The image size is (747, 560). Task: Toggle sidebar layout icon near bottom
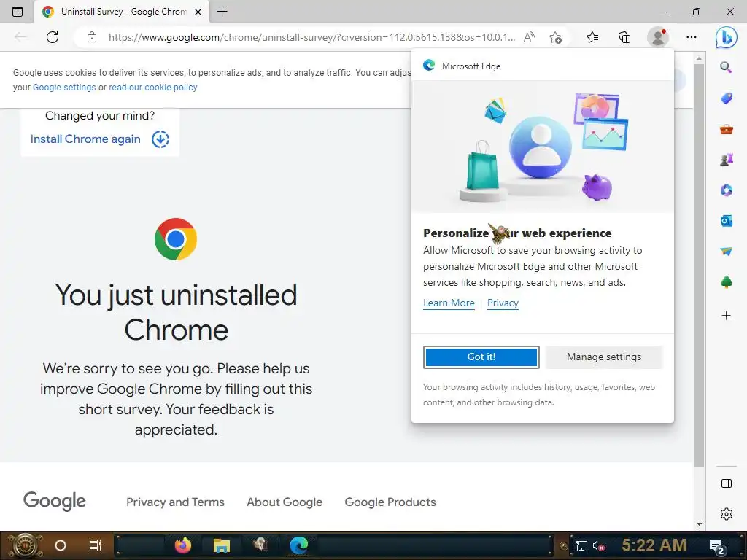point(726,483)
